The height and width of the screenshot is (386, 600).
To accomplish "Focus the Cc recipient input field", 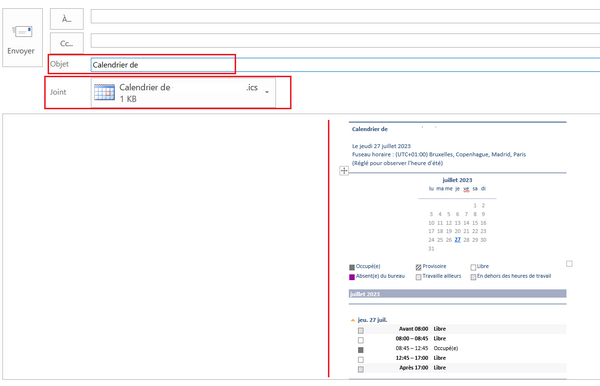I will pyautogui.click(x=345, y=41).
